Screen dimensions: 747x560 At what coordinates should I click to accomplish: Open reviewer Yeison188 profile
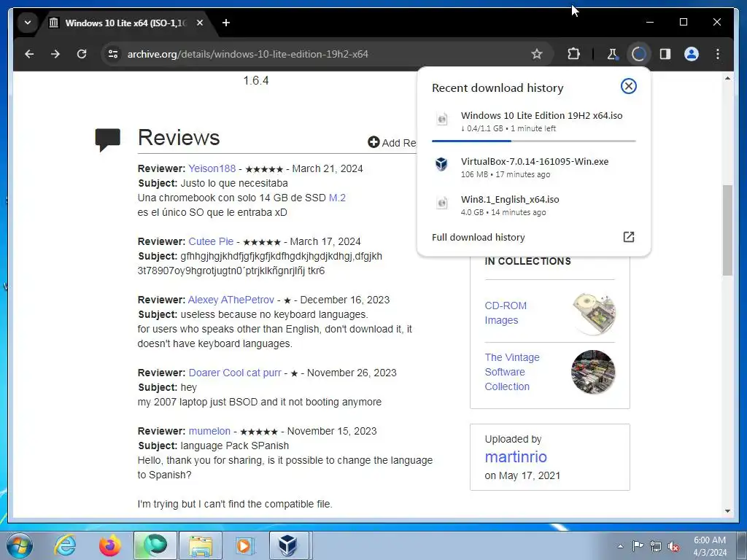[212, 168]
